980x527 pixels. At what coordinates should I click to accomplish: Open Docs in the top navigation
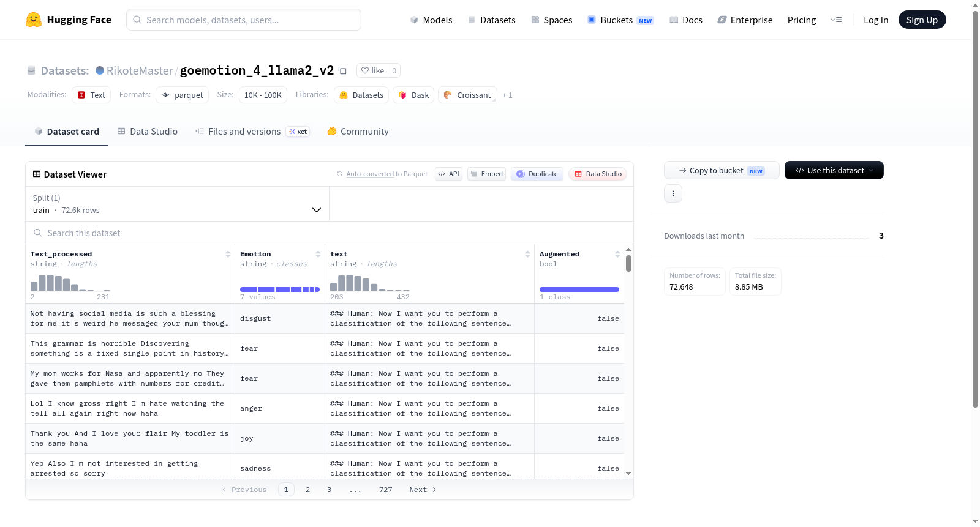pos(686,20)
